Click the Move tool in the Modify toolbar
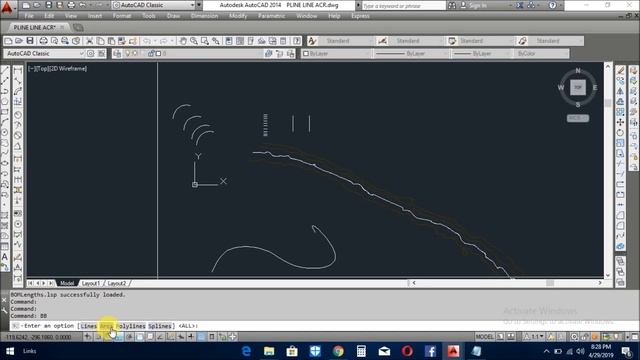 620,122
